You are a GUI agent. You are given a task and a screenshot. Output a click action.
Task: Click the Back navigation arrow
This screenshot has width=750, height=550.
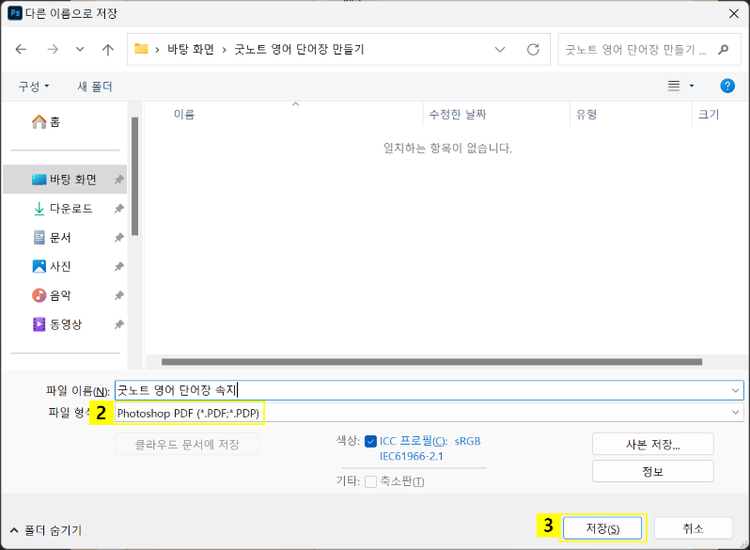(x=21, y=49)
